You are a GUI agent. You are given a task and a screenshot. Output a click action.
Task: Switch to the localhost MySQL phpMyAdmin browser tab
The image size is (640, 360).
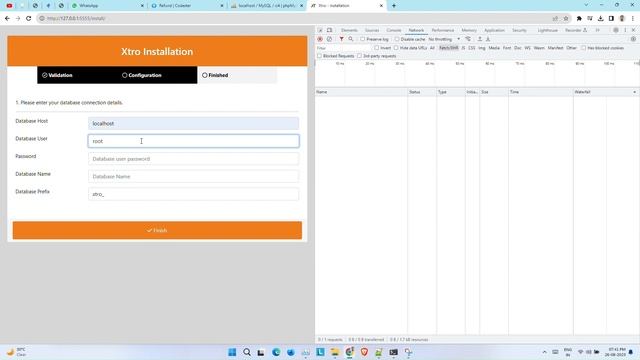tap(267, 6)
